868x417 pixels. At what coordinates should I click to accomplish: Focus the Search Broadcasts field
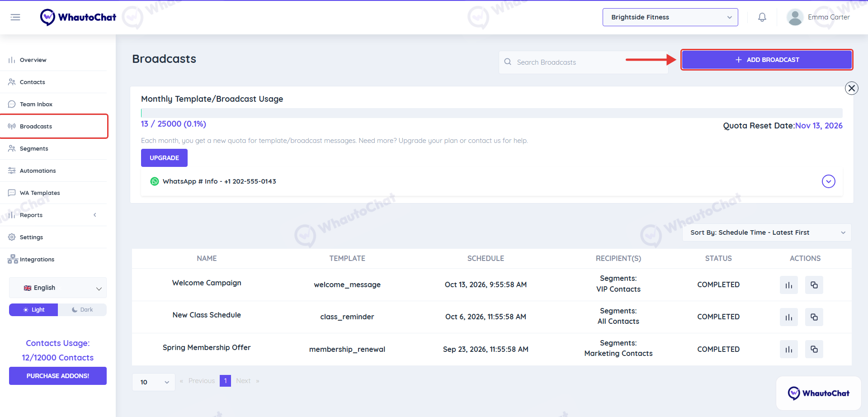coord(583,62)
